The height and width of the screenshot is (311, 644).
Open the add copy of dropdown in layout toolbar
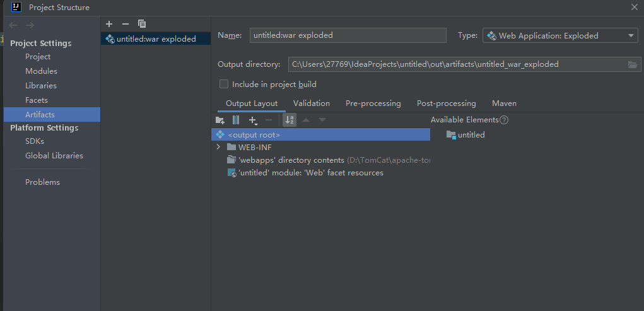pos(253,120)
